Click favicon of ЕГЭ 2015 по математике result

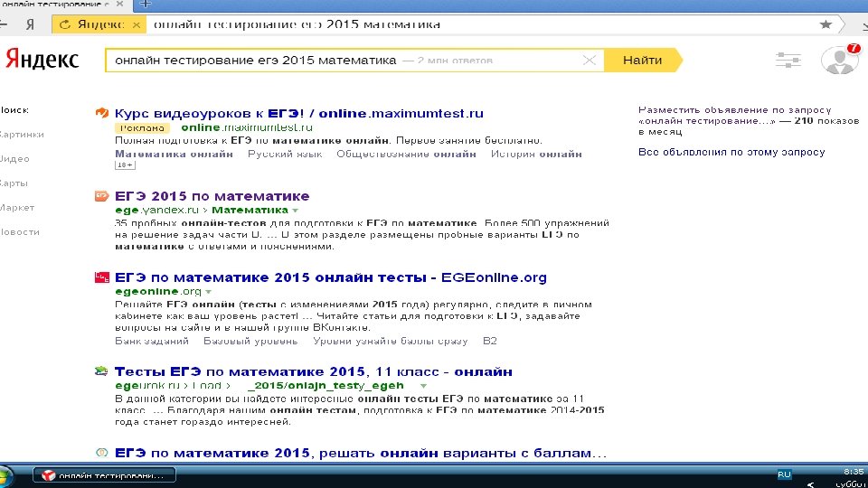pos(101,196)
